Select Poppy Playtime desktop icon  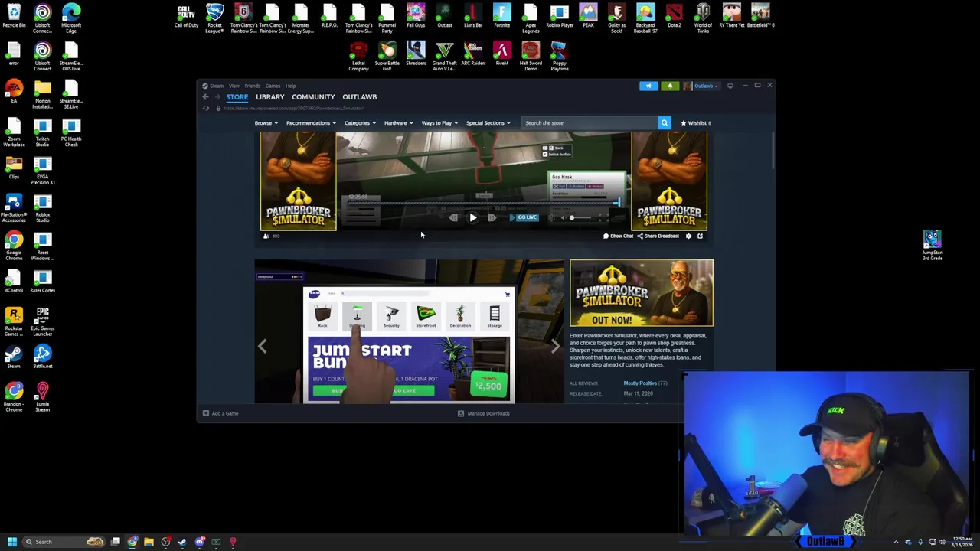click(559, 57)
